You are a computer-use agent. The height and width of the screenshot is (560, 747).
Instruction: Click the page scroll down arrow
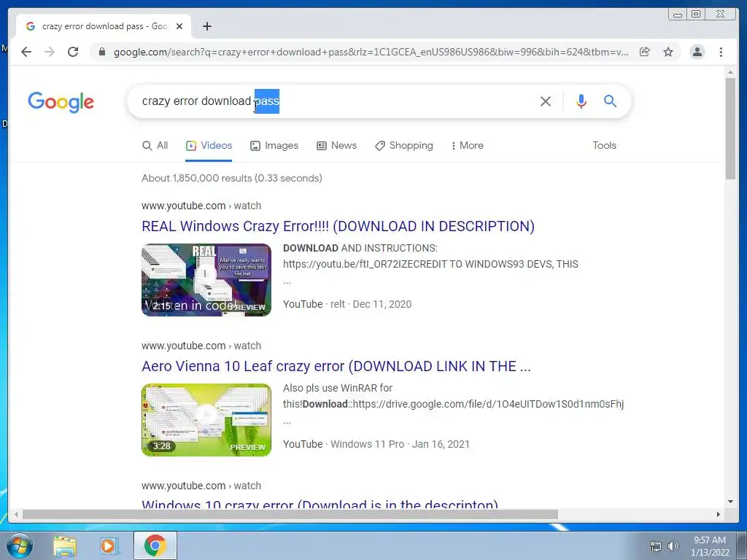[x=731, y=502]
